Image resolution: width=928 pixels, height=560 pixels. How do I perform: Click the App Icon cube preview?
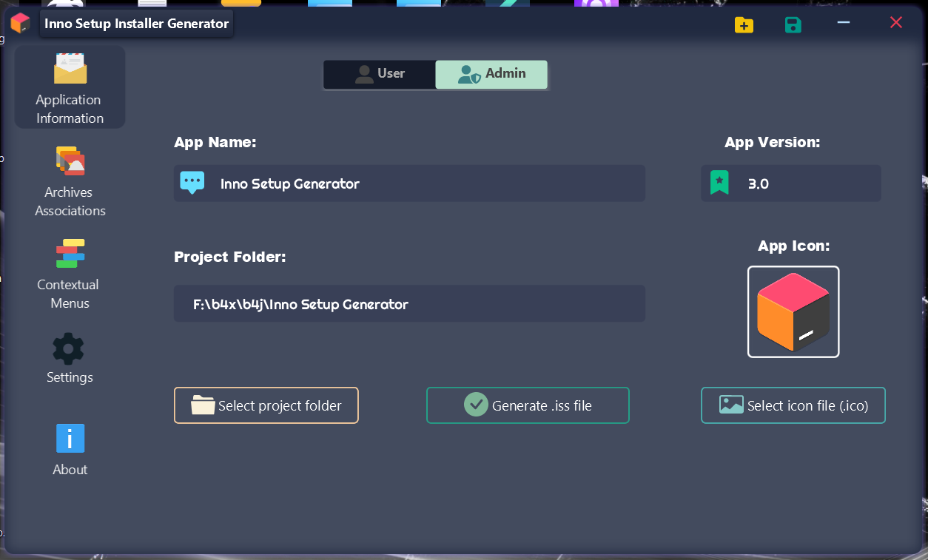click(793, 311)
